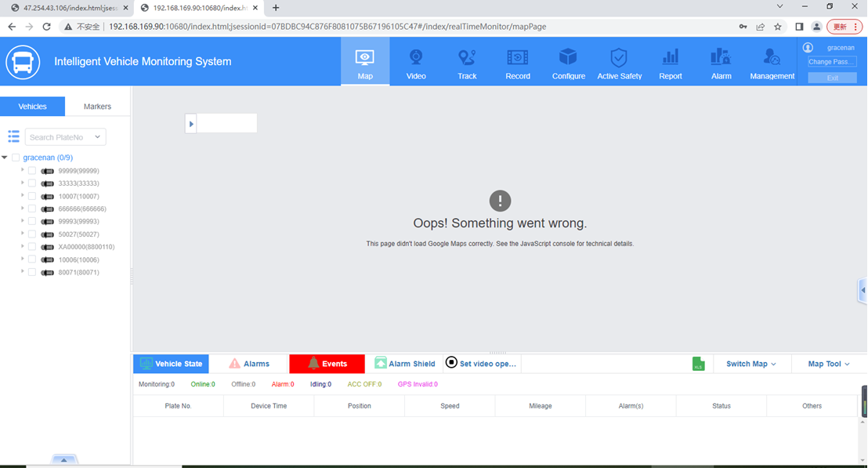Check the 50027(50027) vehicle checkbox
Image resolution: width=868 pixels, height=468 pixels.
click(x=32, y=234)
